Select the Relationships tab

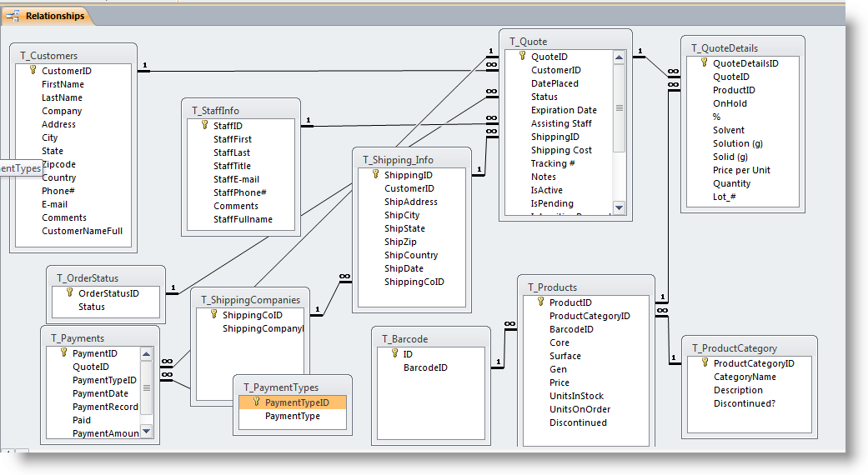coord(47,16)
